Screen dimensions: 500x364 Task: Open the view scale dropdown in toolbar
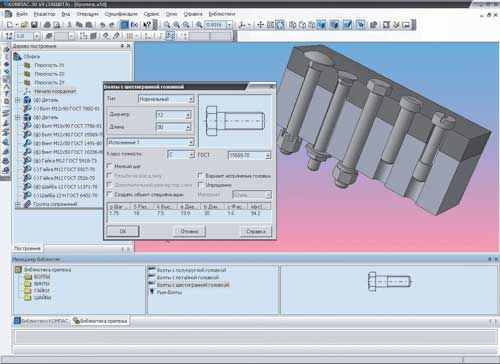click(229, 25)
